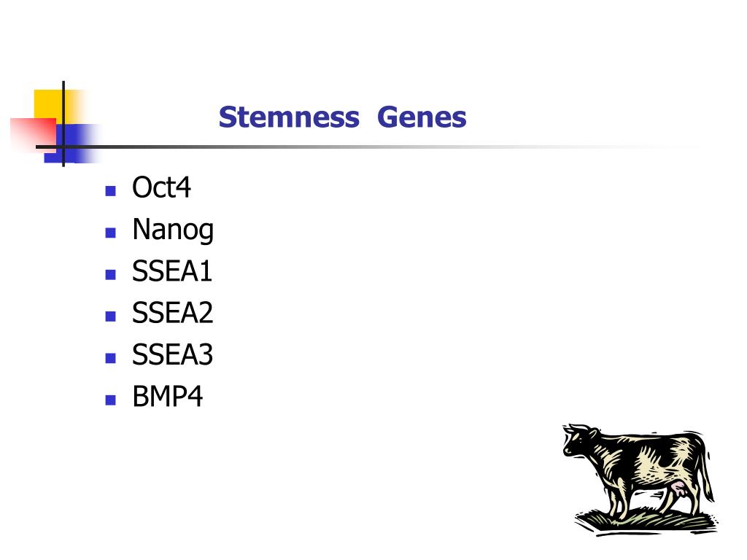Click the red square in slide logo
The width and height of the screenshot is (747, 560).
(32, 133)
